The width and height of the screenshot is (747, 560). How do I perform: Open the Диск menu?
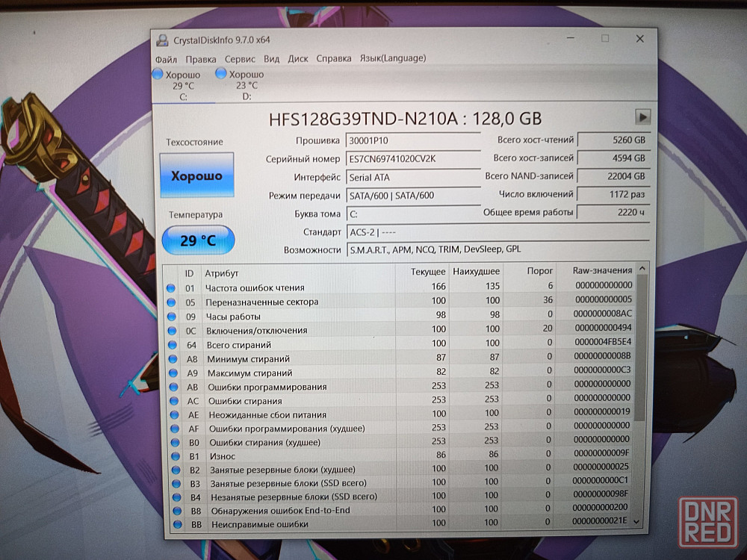pos(298,59)
